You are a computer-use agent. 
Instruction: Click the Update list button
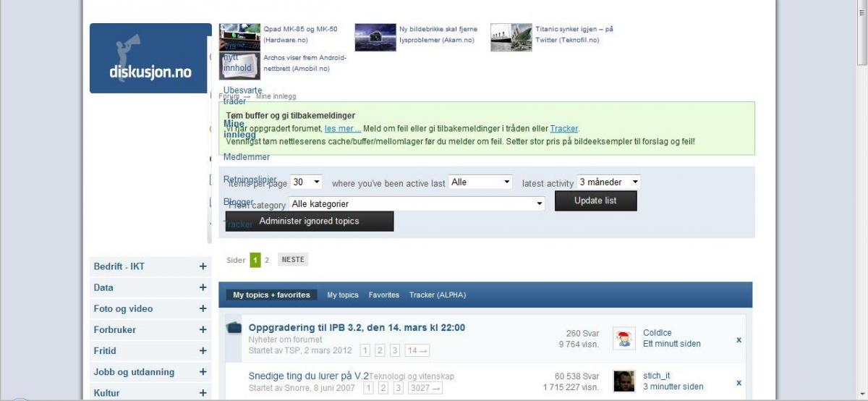point(595,200)
